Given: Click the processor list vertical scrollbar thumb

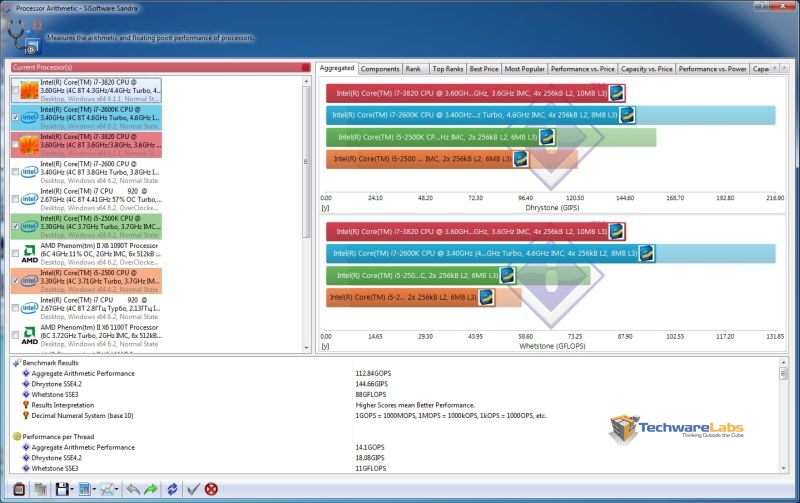Looking at the screenshot, I should click(x=306, y=162).
